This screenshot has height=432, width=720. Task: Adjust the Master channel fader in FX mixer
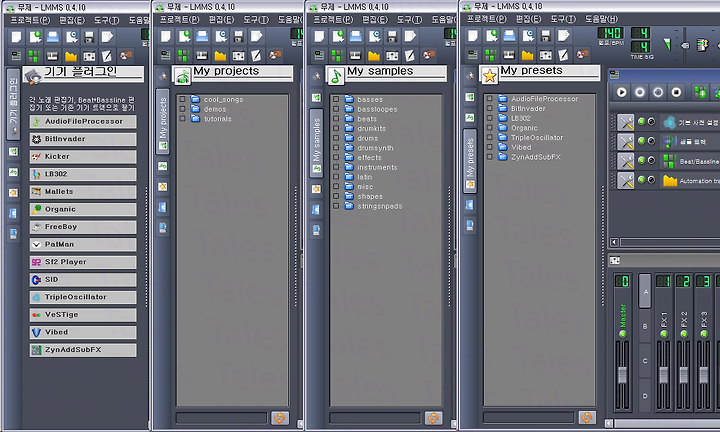(623, 374)
